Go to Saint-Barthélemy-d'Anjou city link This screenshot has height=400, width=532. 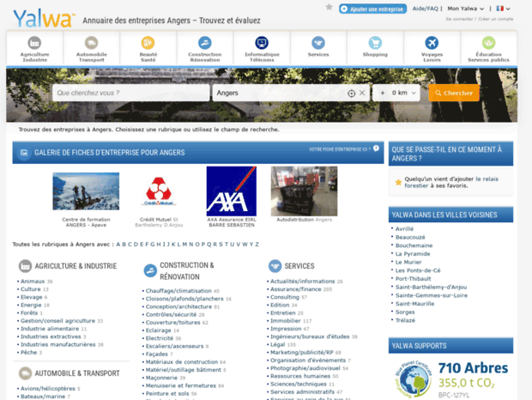[431, 287]
